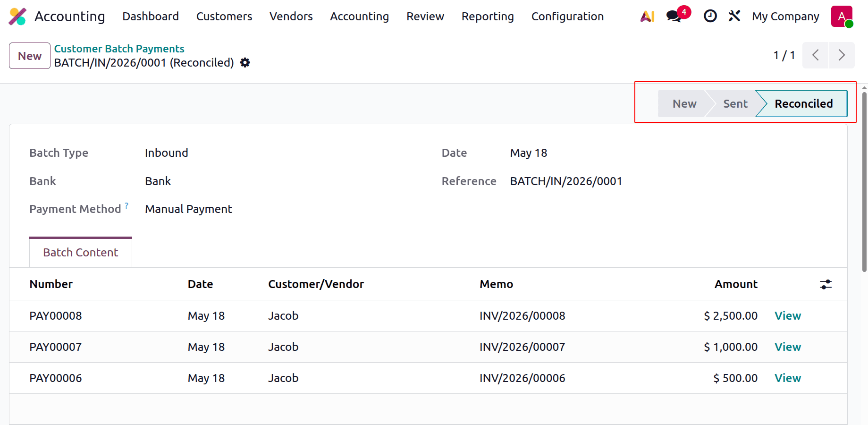Sort by the Customer/Vendor column header
This screenshot has width=868, height=425.
316,284
